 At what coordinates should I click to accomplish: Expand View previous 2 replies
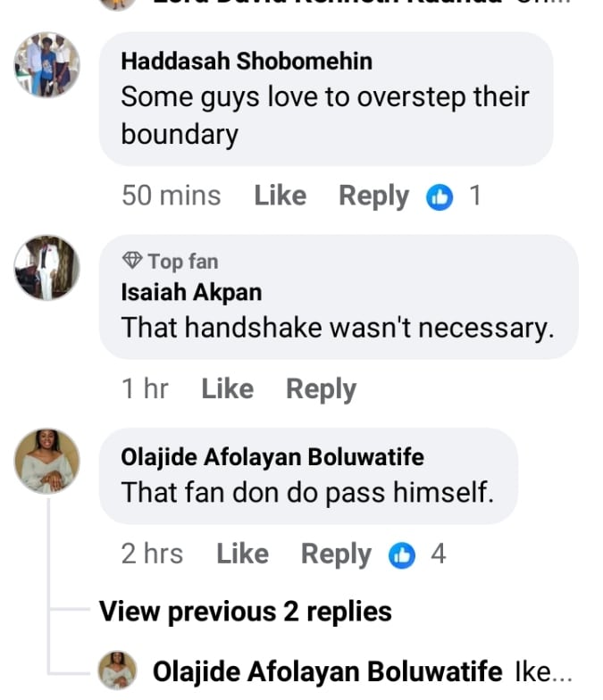click(245, 612)
